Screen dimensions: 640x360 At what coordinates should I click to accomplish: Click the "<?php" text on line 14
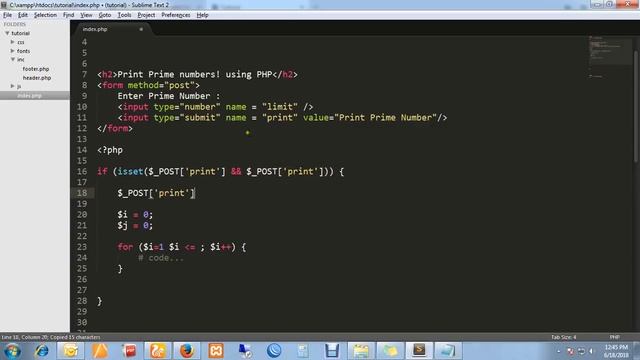point(110,150)
